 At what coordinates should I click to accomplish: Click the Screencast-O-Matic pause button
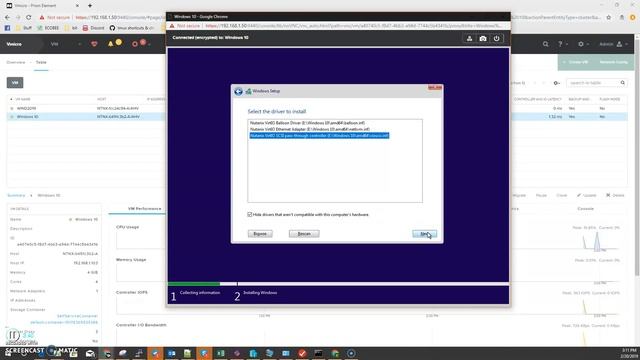point(13,336)
